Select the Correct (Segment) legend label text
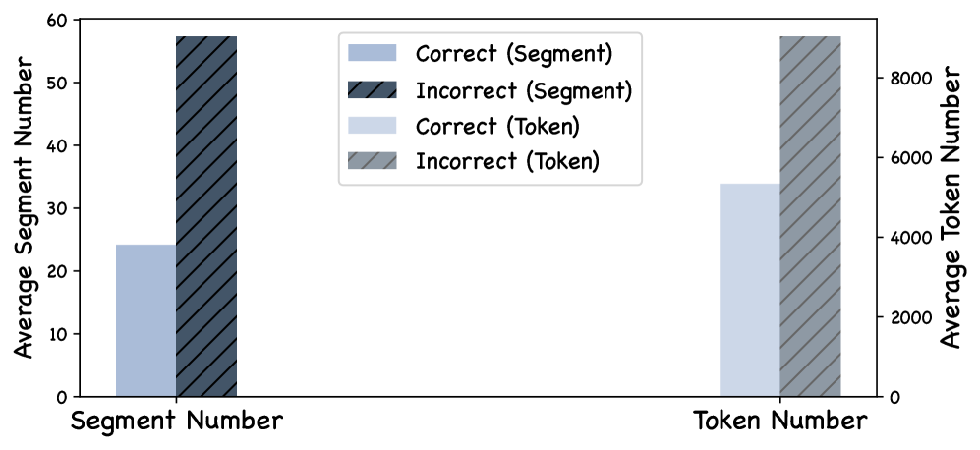Screen dimensions: 980x450 tap(515, 54)
